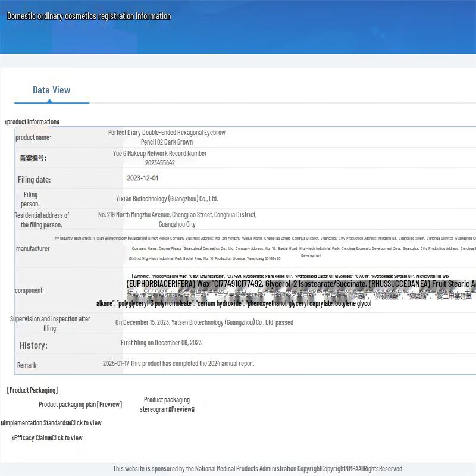Click the Product Packaging section heading

(32, 390)
